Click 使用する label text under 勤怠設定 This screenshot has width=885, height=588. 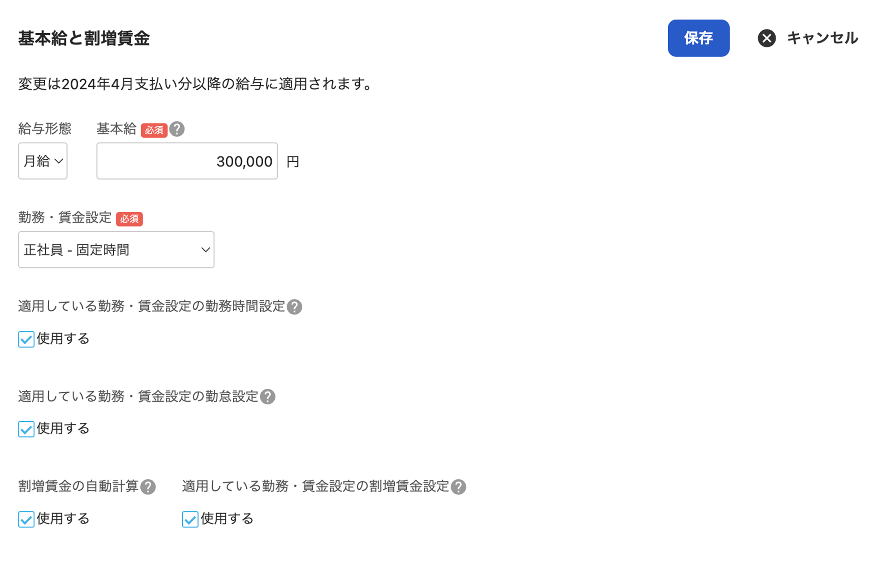[x=63, y=429]
